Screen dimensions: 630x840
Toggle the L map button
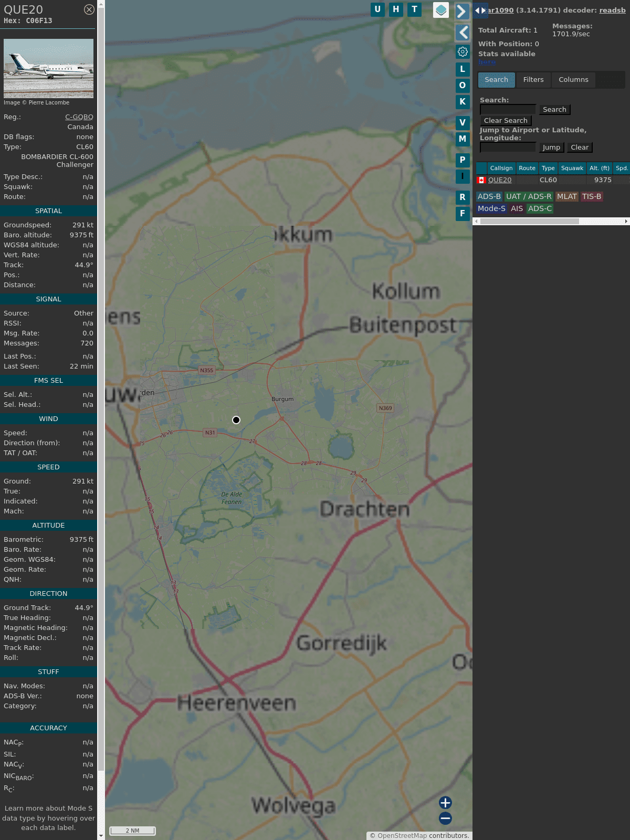pyautogui.click(x=463, y=69)
